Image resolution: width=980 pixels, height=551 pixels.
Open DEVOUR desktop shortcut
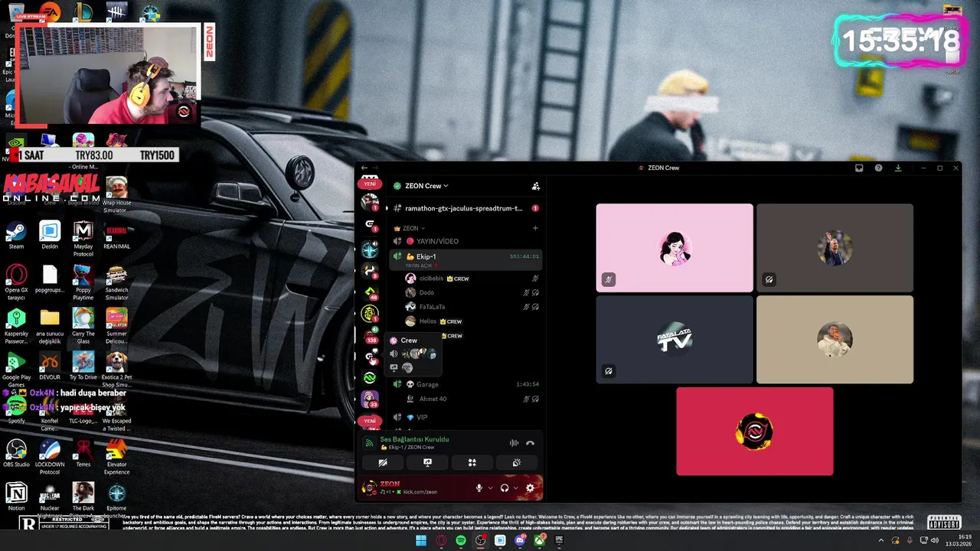tap(50, 366)
